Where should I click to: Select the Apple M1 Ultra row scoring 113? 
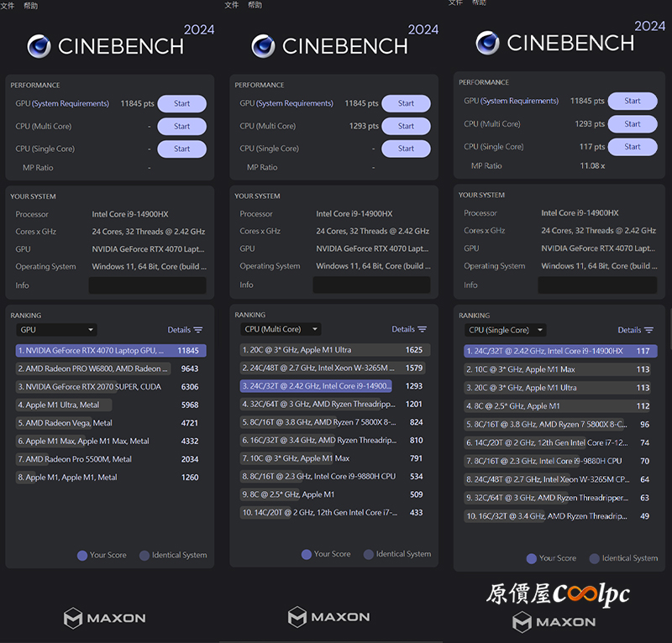(x=560, y=388)
